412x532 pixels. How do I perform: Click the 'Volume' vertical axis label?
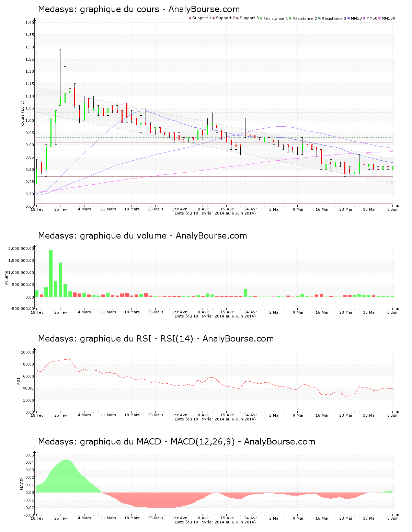click(6, 278)
